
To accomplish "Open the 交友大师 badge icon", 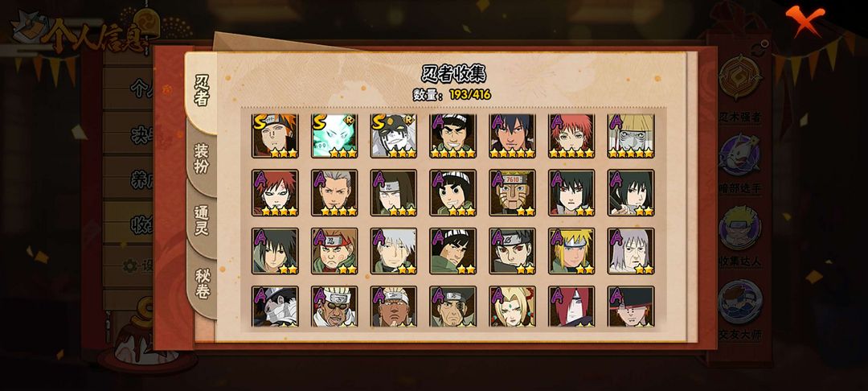I will (x=740, y=301).
